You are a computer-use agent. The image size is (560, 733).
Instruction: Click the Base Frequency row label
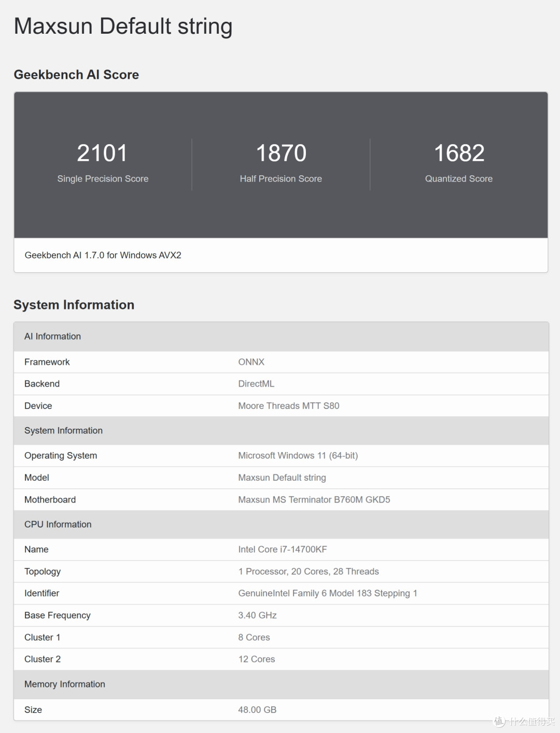58,615
